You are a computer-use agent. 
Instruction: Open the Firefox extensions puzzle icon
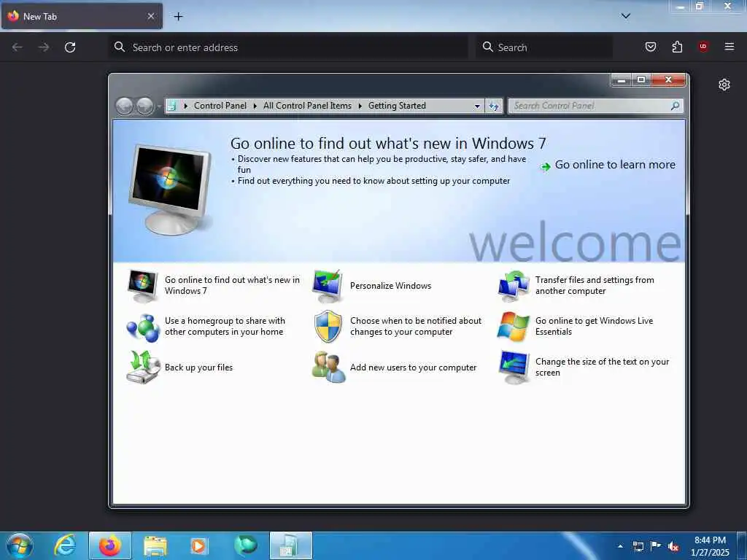677,47
